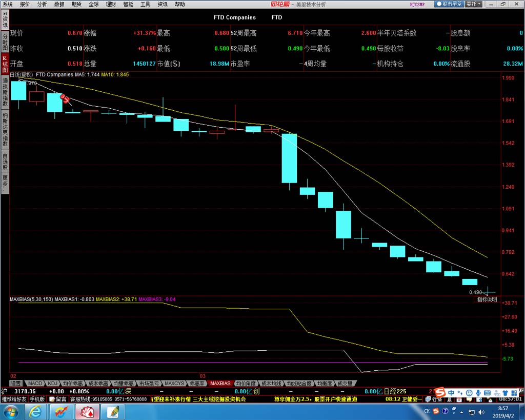Open the 理财 menu

coord(111,4)
